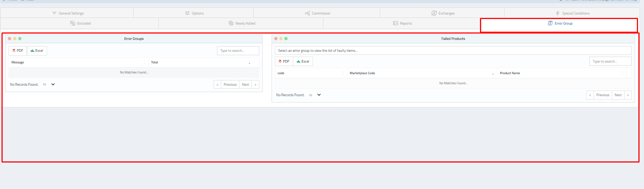This screenshot has width=644, height=189.
Task: Switch to the General Settings tab
Action: point(68,13)
